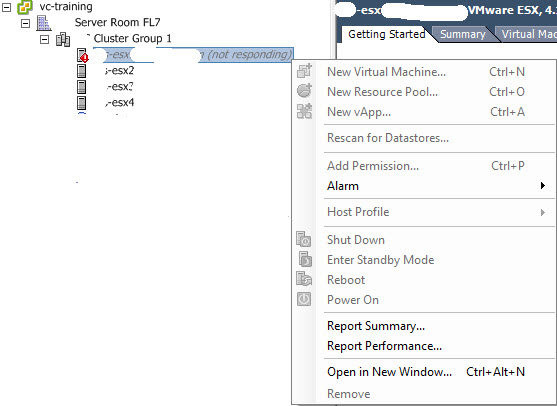557x406 pixels.
Task: Select Cluster Group 1 in the tree
Action: click(x=132, y=38)
